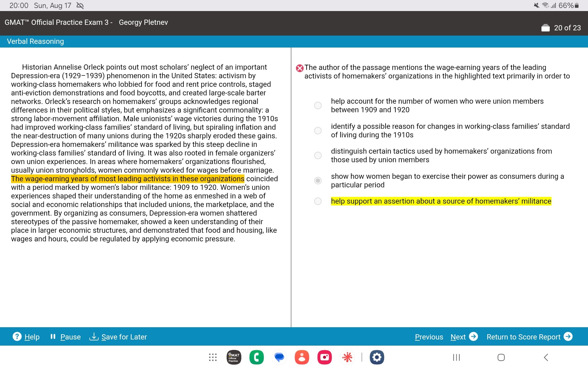The width and height of the screenshot is (588, 368).
Task: Select the answer about distinguishing certain tactics
Action: click(x=318, y=155)
